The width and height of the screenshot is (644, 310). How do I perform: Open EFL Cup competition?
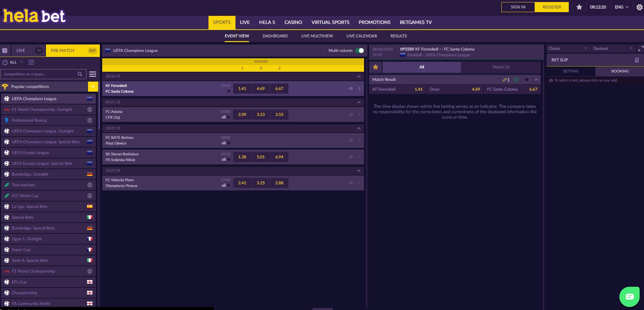(x=49, y=282)
